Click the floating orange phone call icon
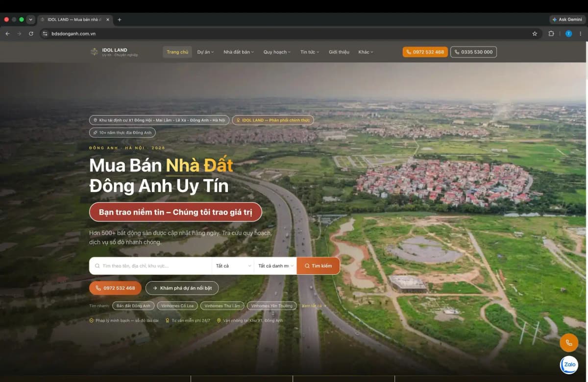Screen dimensions: 588x382 tap(569, 343)
